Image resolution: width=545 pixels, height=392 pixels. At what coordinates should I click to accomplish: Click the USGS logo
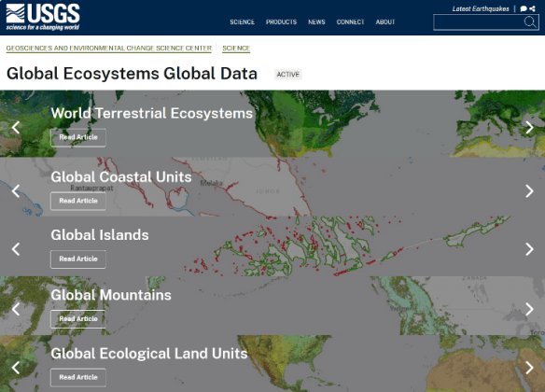pyautogui.click(x=43, y=17)
